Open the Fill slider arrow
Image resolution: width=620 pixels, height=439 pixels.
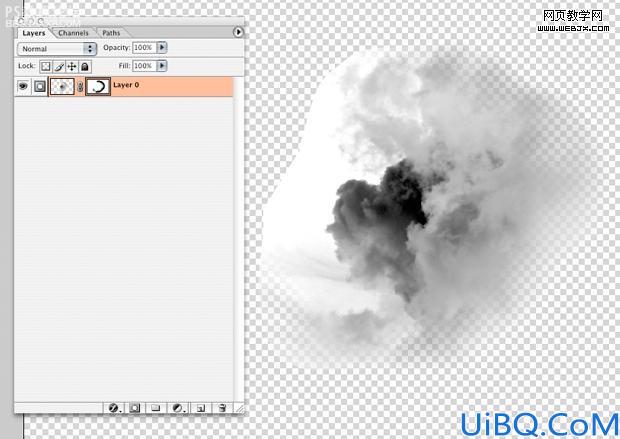162,65
